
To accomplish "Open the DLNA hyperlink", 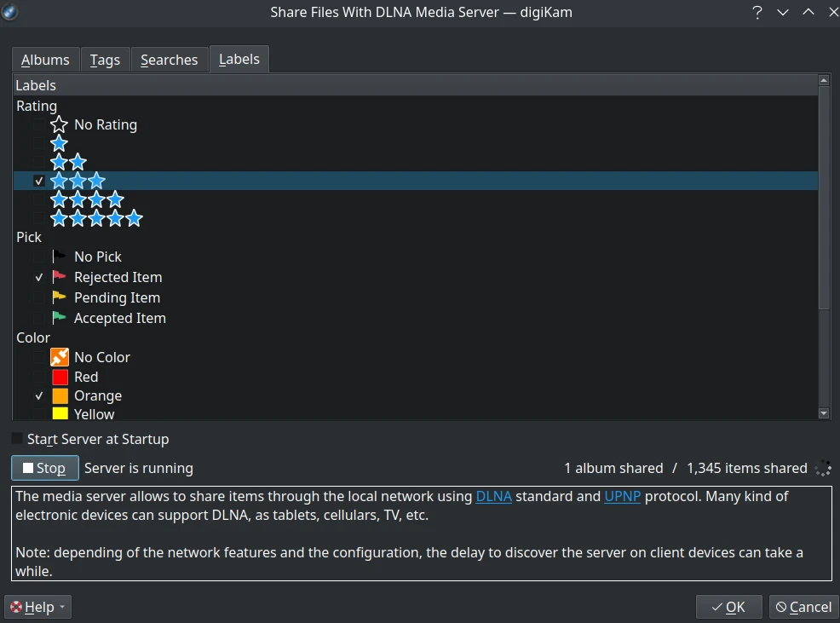I will click(x=494, y=496).
